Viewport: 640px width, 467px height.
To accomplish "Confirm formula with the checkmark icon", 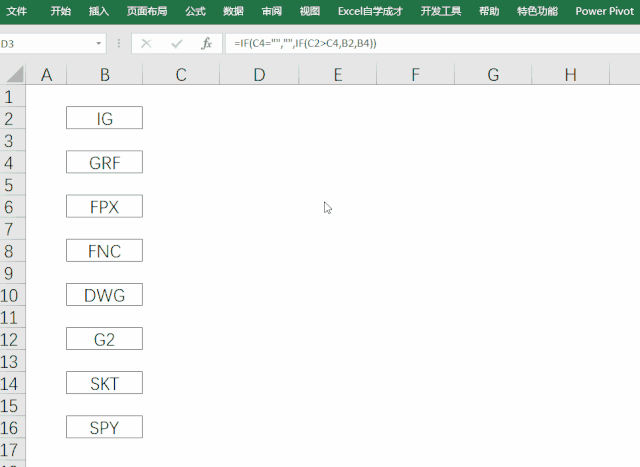I will 177,43.
